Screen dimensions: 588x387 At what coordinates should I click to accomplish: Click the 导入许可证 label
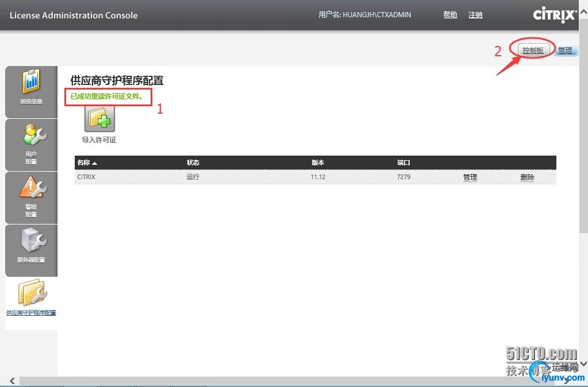[99, 140]
